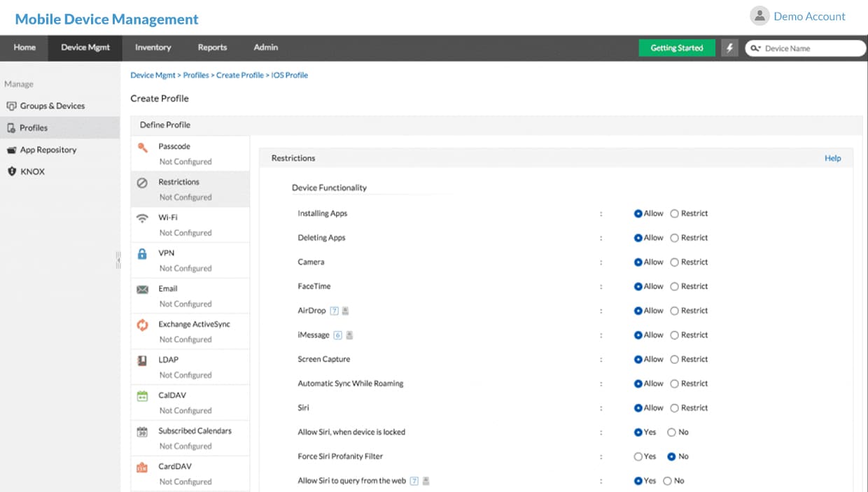Click the version 6 badge beside iMessage

337,335
